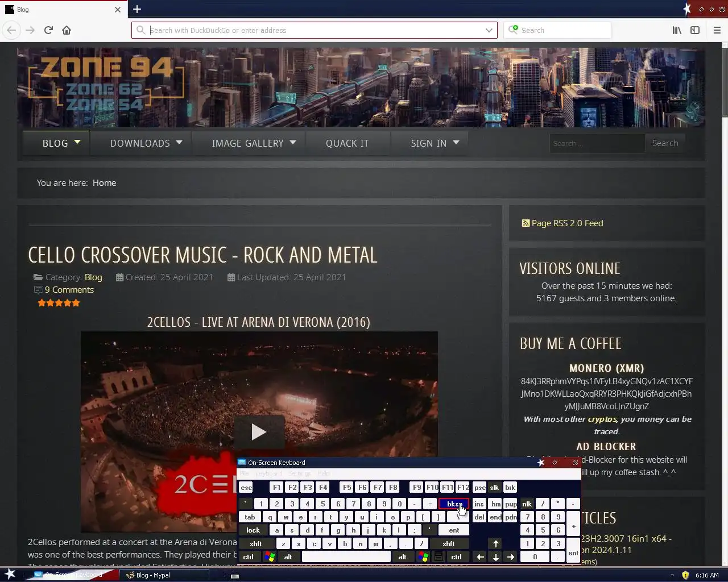Click the up arrow key

click(x=495, y=543)
